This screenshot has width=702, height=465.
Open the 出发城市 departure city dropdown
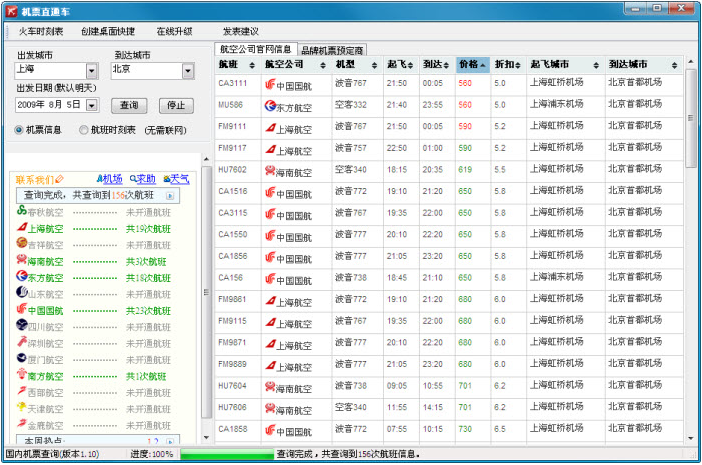point(91,71)
